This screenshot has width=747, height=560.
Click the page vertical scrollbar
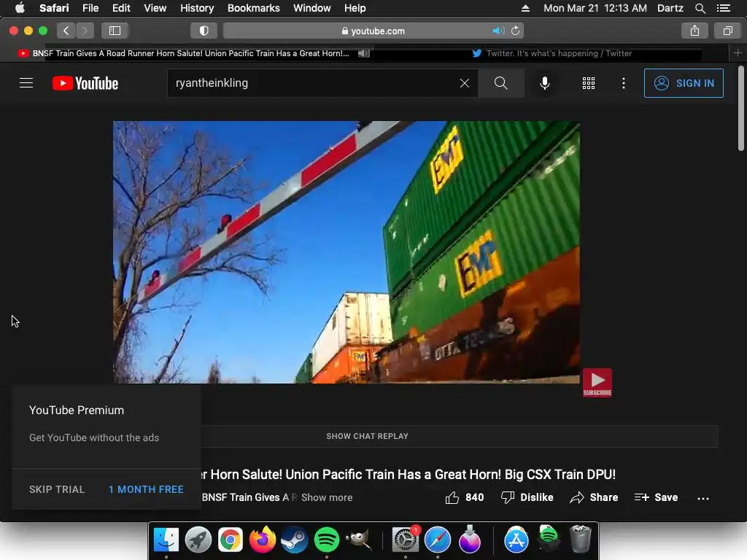coord(741,109)
